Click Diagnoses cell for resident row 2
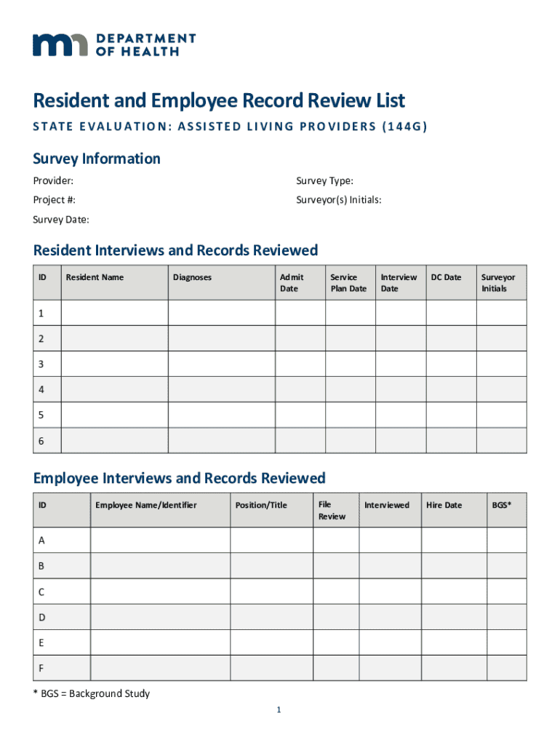Screen dimensions: 560x745 (x=221, y=338)
